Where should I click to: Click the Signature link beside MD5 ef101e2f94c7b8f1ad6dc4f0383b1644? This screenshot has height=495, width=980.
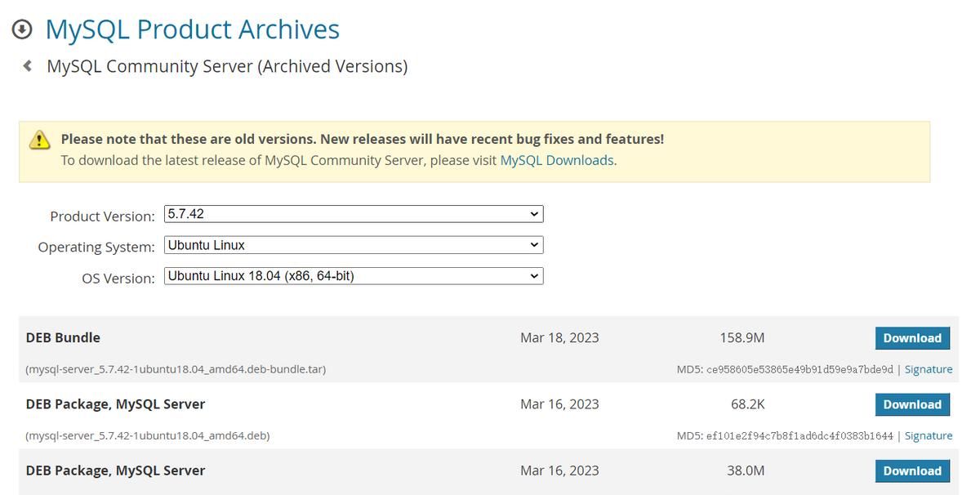[x=929, y=435]
